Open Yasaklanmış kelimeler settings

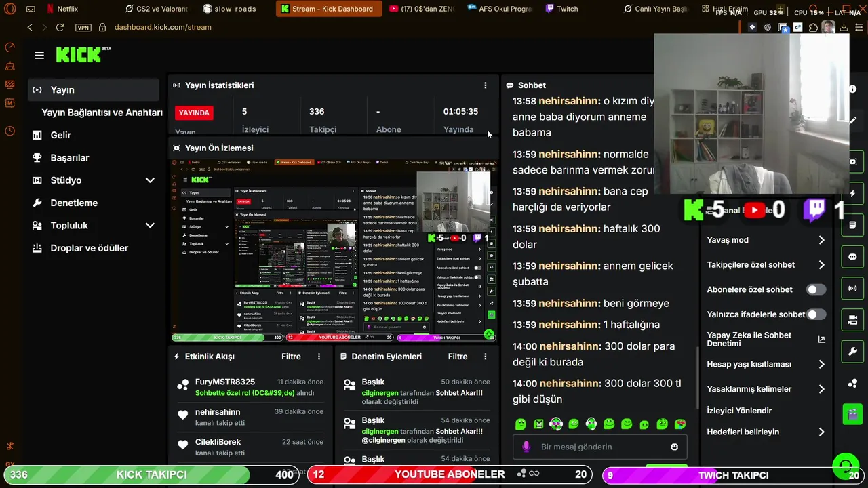pyautogui.click(x=766, y=389)
